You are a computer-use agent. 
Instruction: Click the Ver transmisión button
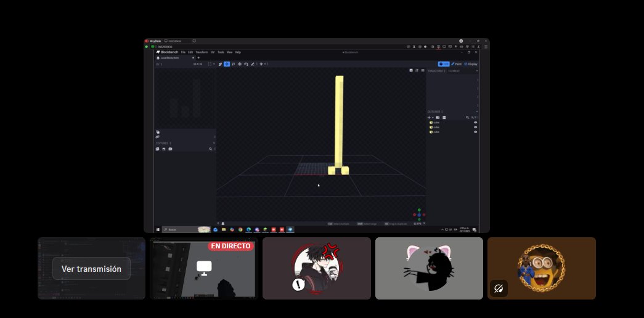(x=91, y=269)
